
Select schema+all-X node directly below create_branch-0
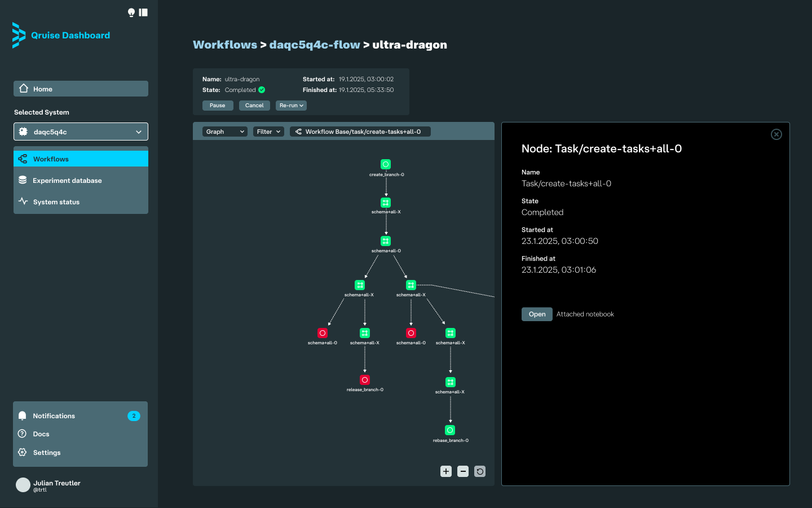pos(386,202)
